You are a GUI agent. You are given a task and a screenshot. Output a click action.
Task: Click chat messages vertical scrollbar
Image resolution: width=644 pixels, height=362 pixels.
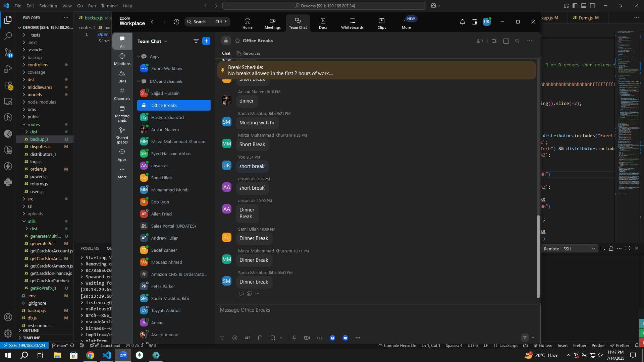[538, 256]
